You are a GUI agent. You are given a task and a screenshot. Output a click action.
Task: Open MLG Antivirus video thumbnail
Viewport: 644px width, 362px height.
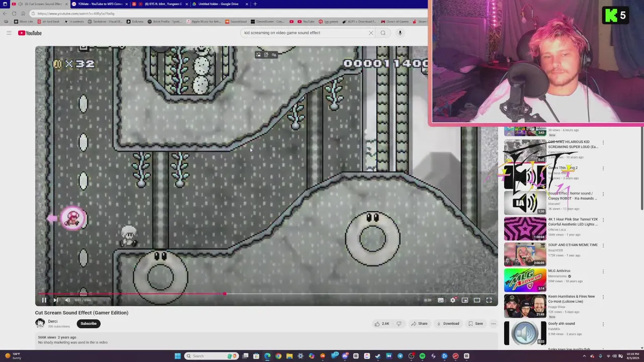(525, 280)
